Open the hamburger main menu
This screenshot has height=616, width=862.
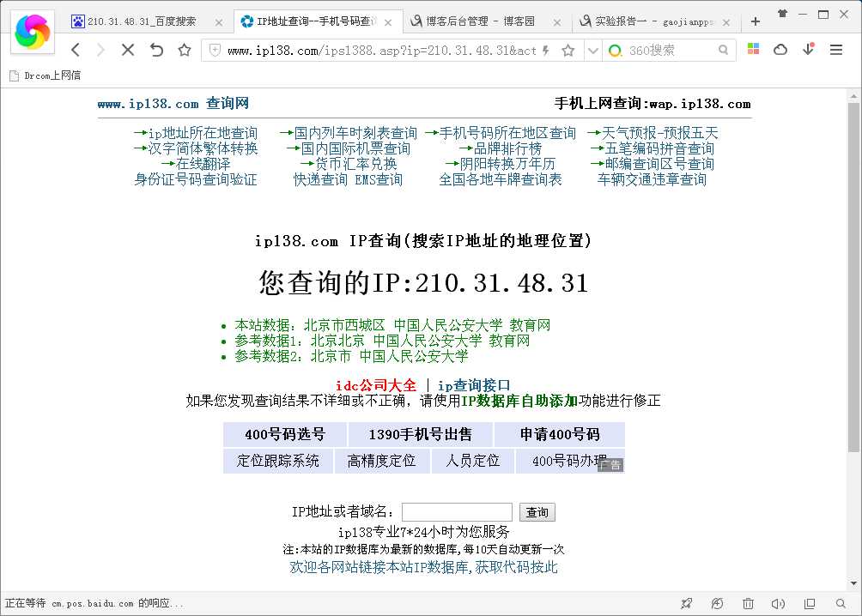pyautogui.click(x=836, y=51)
